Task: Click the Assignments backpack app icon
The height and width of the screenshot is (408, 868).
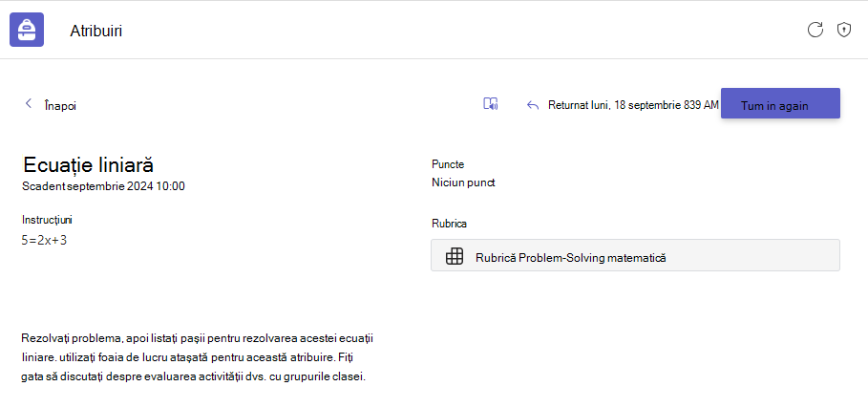Action: tap(27, 30)
